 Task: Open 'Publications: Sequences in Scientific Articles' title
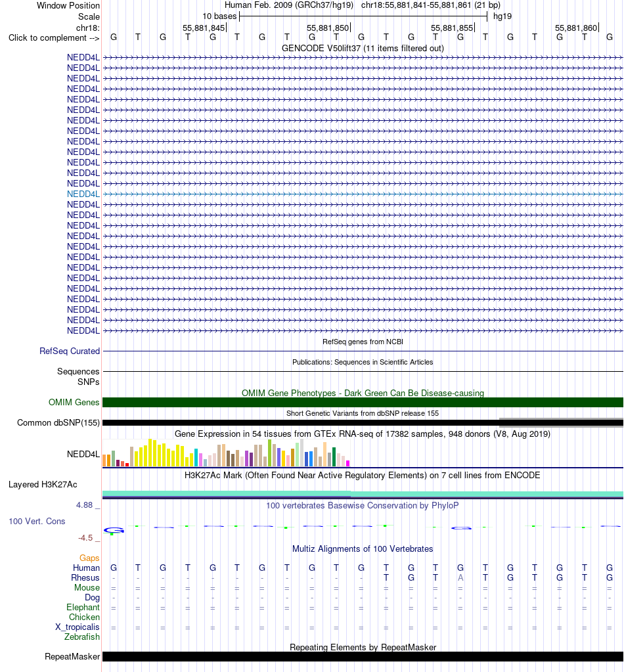coord(363,362)
